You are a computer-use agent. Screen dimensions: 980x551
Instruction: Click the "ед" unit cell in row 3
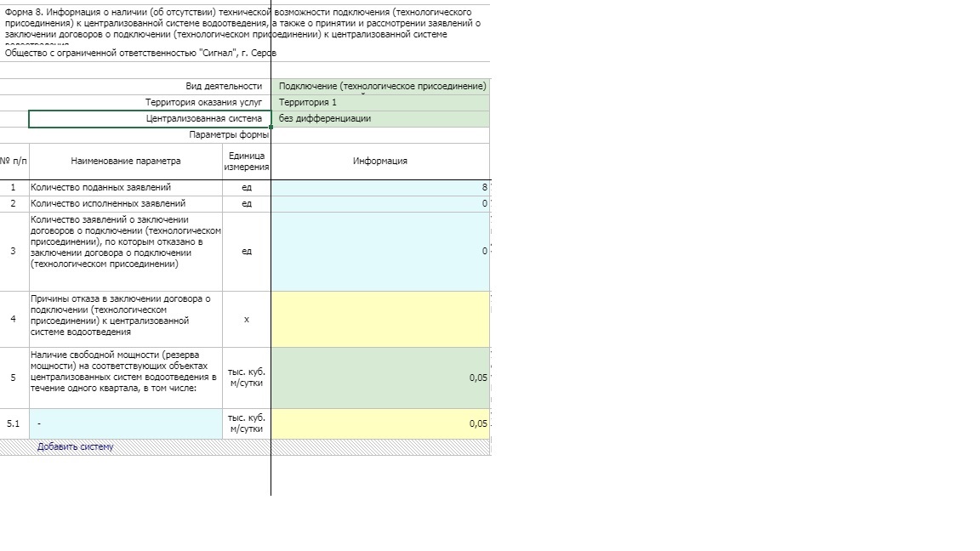pyautogui.click(x=246, y=251)
